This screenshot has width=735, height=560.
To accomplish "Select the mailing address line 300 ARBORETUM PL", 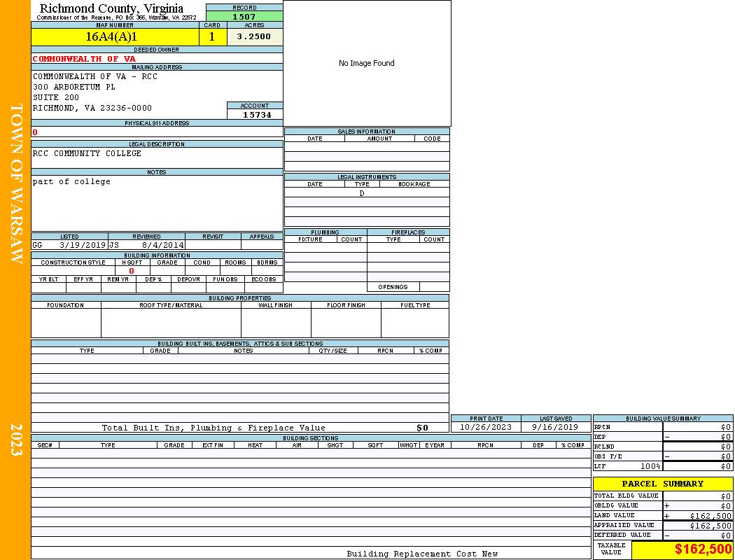I will pos(74,87).
